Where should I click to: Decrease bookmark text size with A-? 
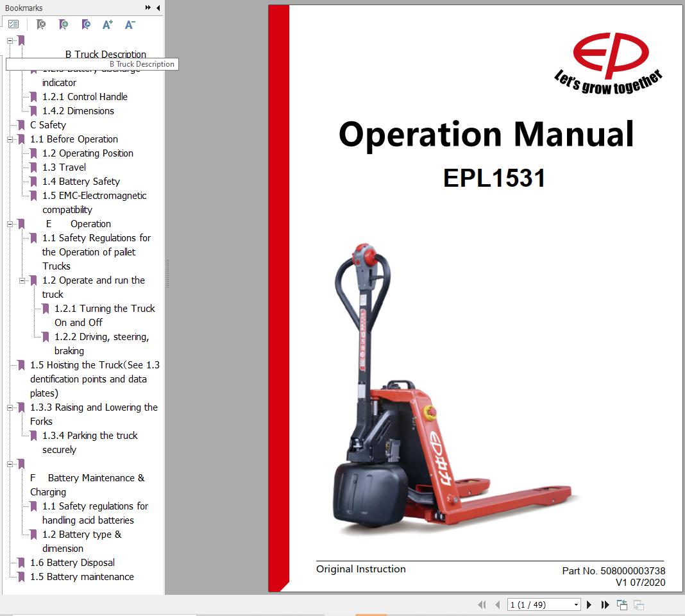click(130, 24)
